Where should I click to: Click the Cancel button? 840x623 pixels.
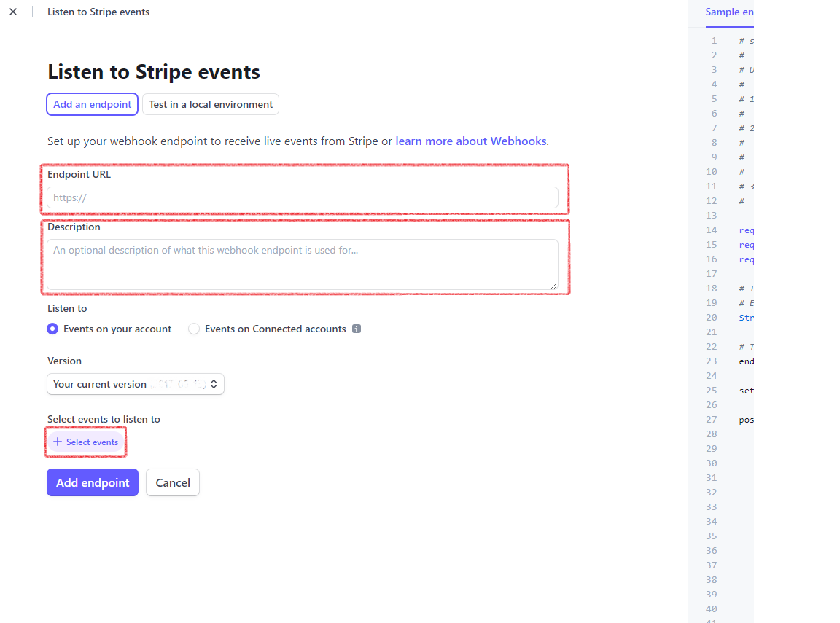pos(173,482)
